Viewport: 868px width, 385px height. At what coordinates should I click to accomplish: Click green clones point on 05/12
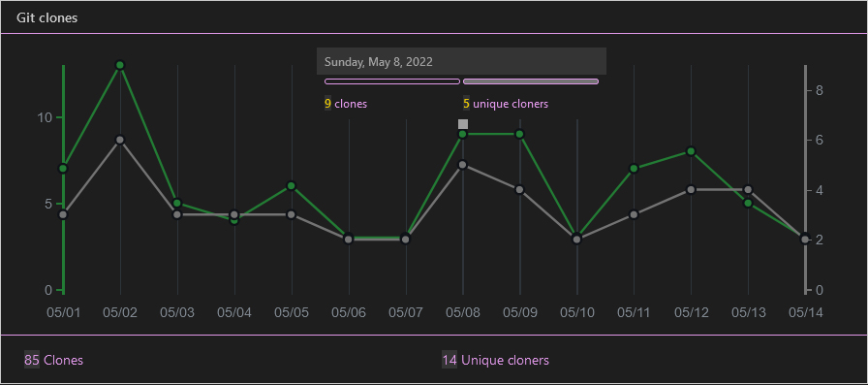[691, 151]
